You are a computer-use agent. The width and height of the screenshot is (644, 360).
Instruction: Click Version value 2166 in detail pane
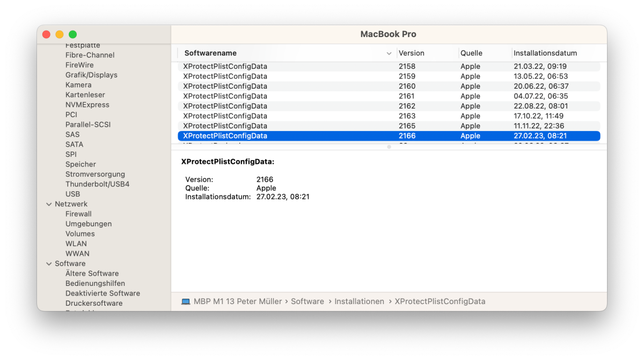(265, 179)
